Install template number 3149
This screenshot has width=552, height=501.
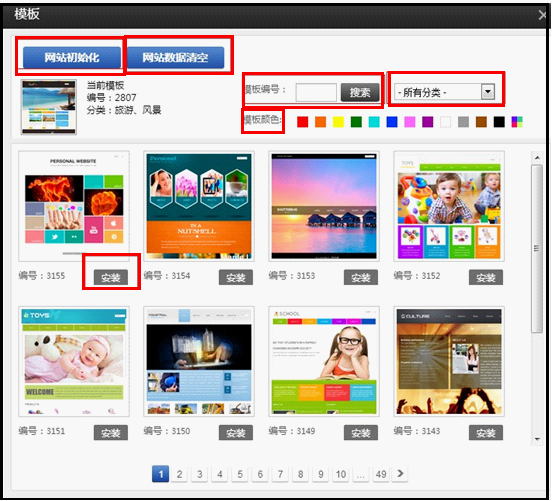click(x=361, y=433)
